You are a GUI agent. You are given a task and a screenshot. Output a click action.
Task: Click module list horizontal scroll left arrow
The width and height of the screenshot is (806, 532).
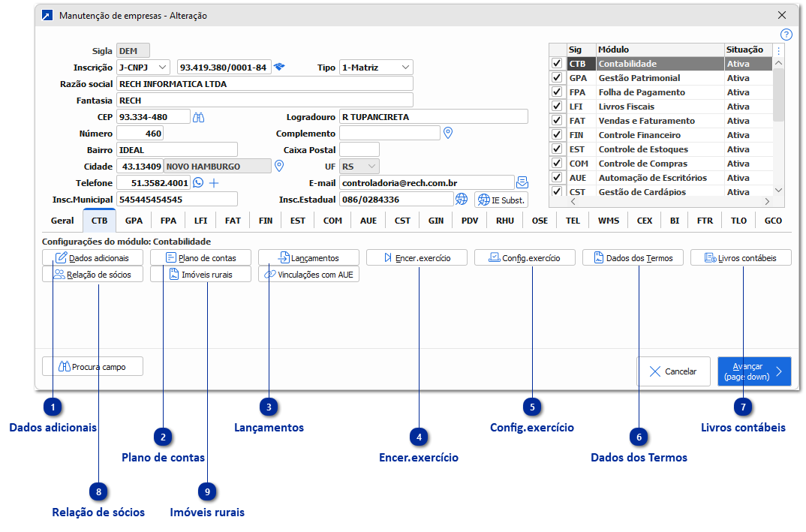coord(573,202)
